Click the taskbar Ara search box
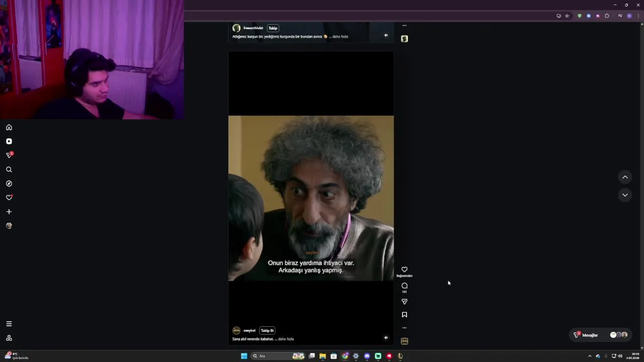Image resolution: width=644 pixels, height=362 pixels. pos(279,356)
